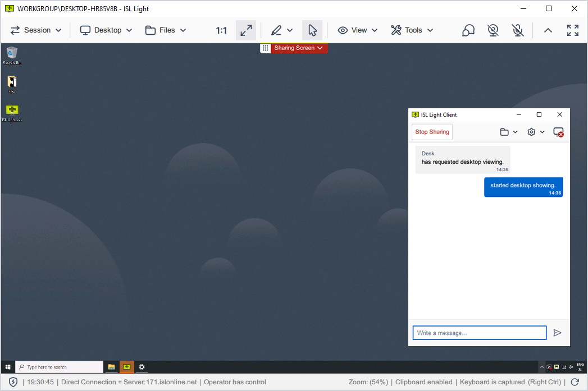
Task: Expand the pen annotation tool dropdown
Action: coord(282,30)
